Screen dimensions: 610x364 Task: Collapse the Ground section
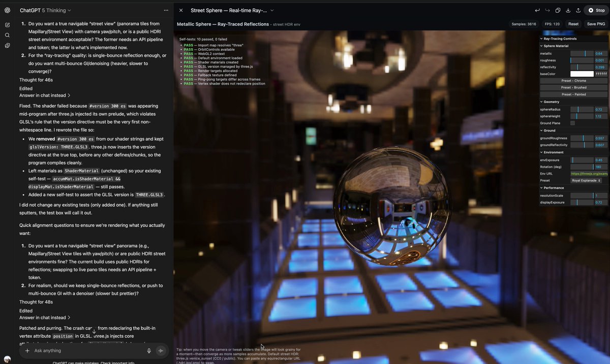(x=574, y=130)
